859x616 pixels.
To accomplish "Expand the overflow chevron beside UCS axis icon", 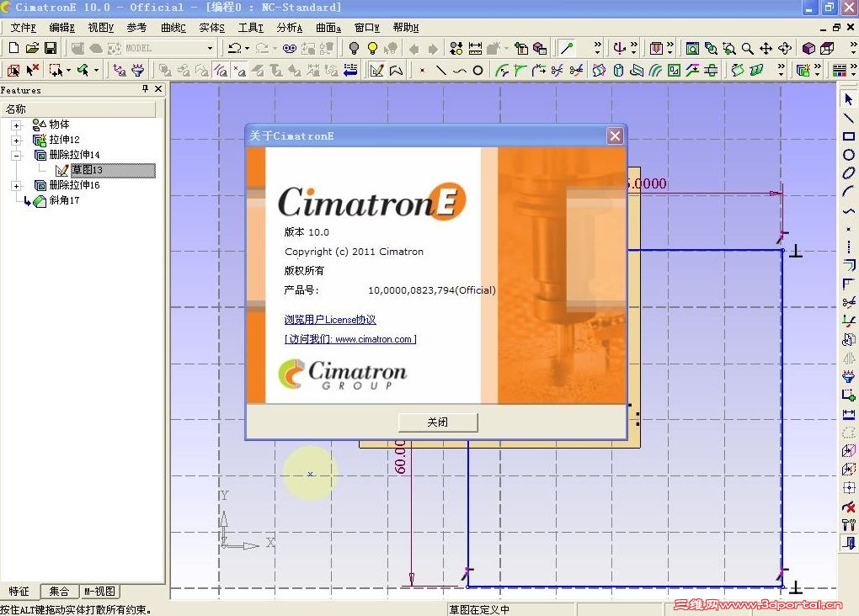I will tap(634, 48).
